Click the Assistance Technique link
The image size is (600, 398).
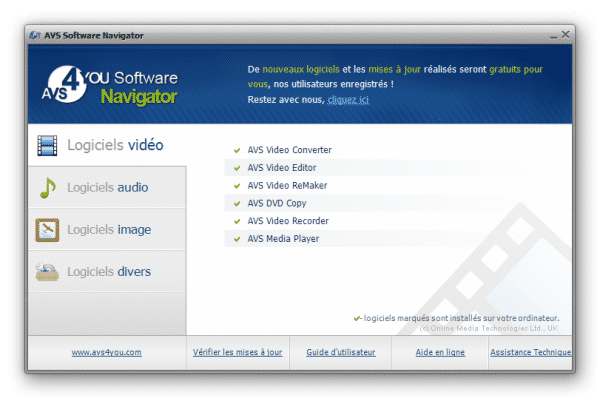[x=531, y=352]
